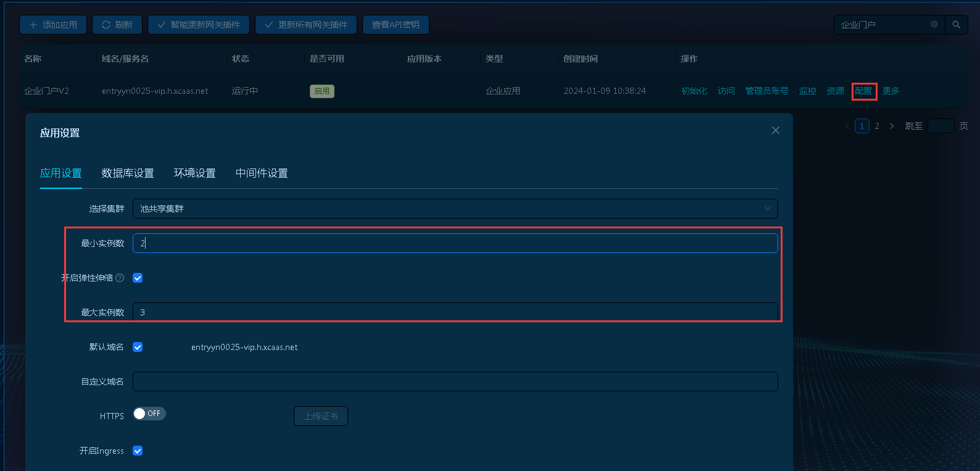The width and height of the screenshot is (980, 471).
Task: Click the 企业门户V2 name cell
Action: click(46, 91)
